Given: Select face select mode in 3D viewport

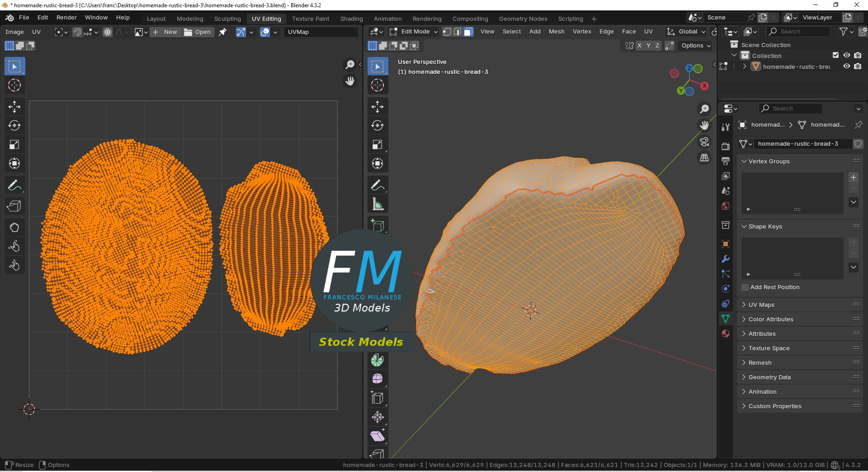Looking at the screenshot, I should [x=468, y=32].
